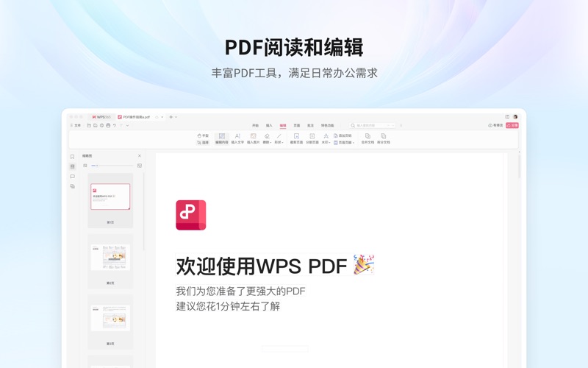Open the eraser (擦除) tool dropdown

click(x=267, y=138)
